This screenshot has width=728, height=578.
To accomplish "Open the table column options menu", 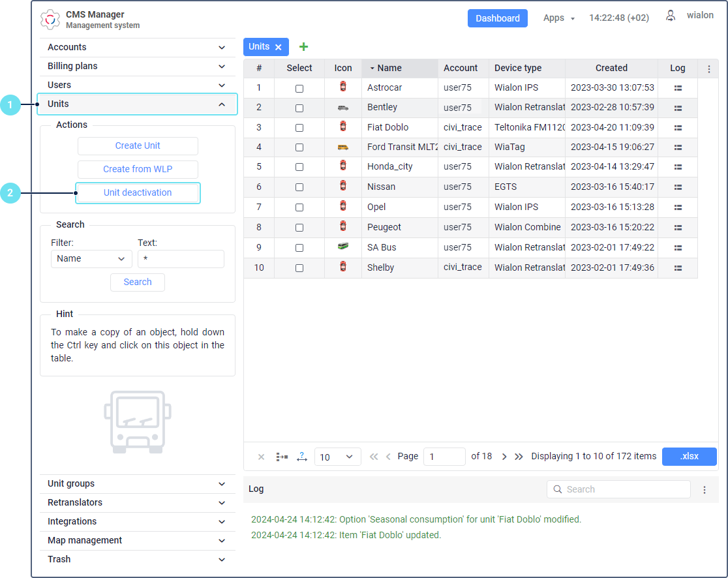I will click(708, 68).
